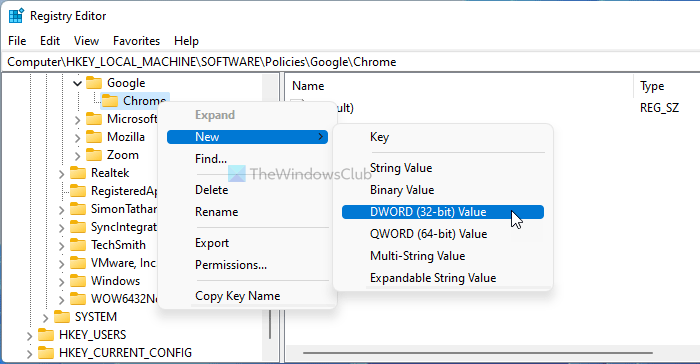The width and height of the screenshot is (700, 364).
Task: Click the Registry Editor app icon
Action: (x=16, y=16)
